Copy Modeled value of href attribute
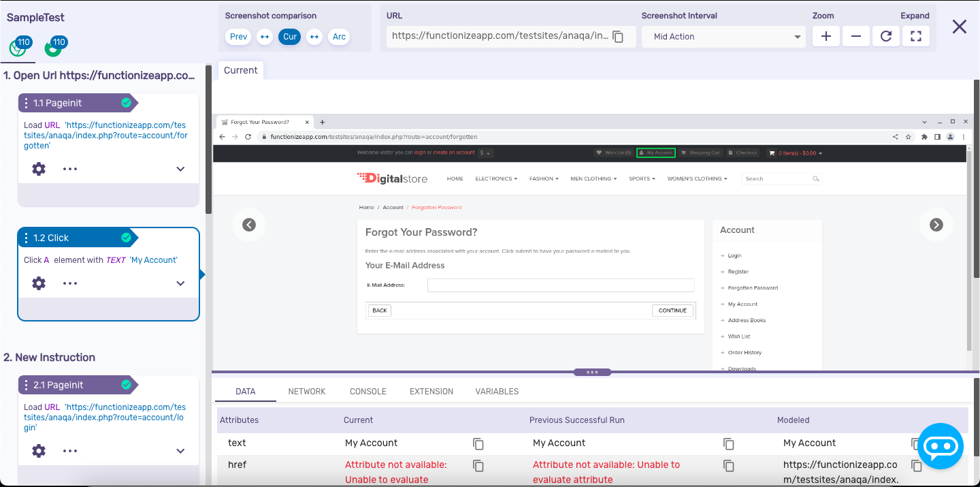The height and width of the screenshot is (487, 980). [917, 466]
